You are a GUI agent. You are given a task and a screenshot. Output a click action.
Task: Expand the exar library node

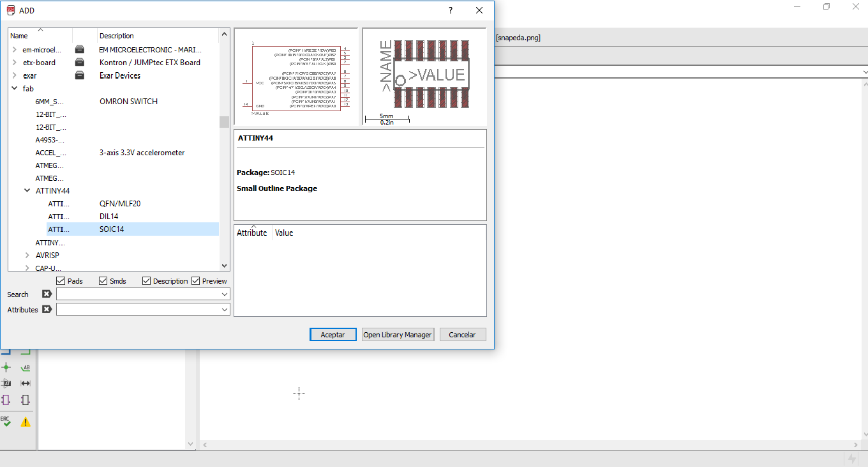coord(15,75)
